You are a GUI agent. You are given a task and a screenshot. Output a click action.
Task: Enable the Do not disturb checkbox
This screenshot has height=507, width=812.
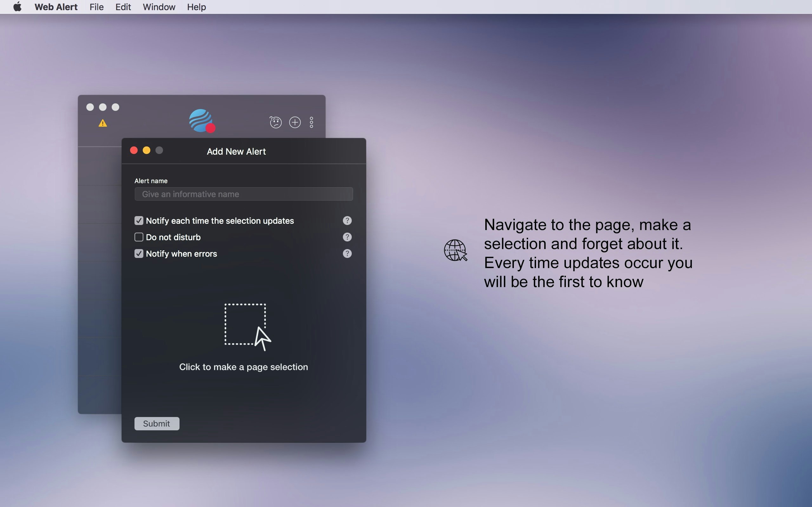tap(139, 237)
